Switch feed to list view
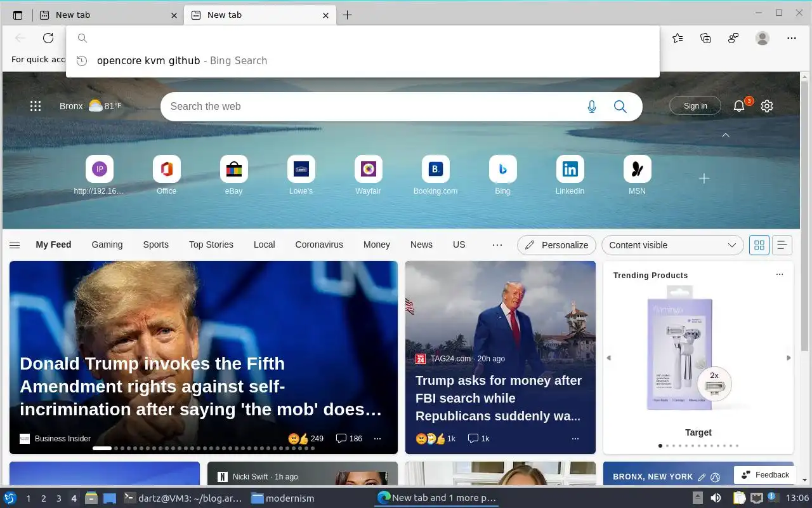812x508 pixels. 782,245
